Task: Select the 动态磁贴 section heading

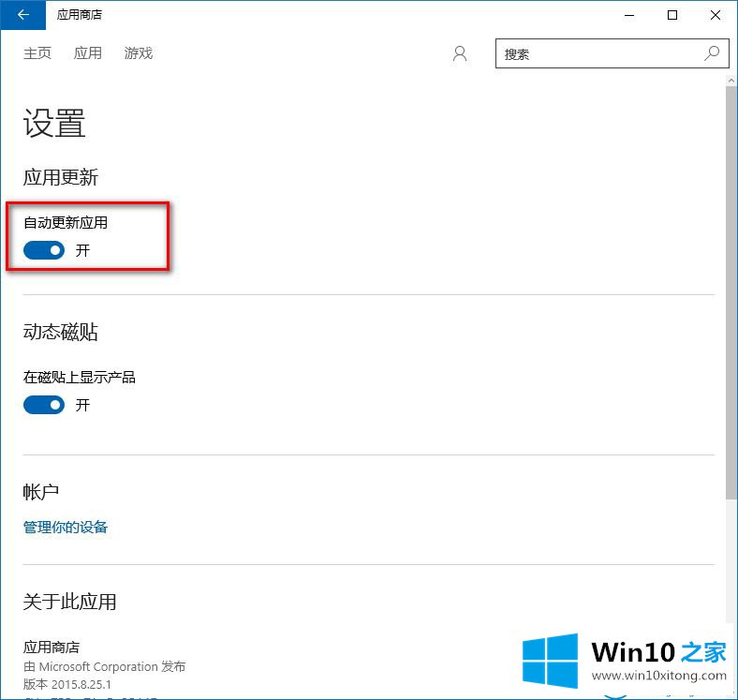Action: click(61, 332)
